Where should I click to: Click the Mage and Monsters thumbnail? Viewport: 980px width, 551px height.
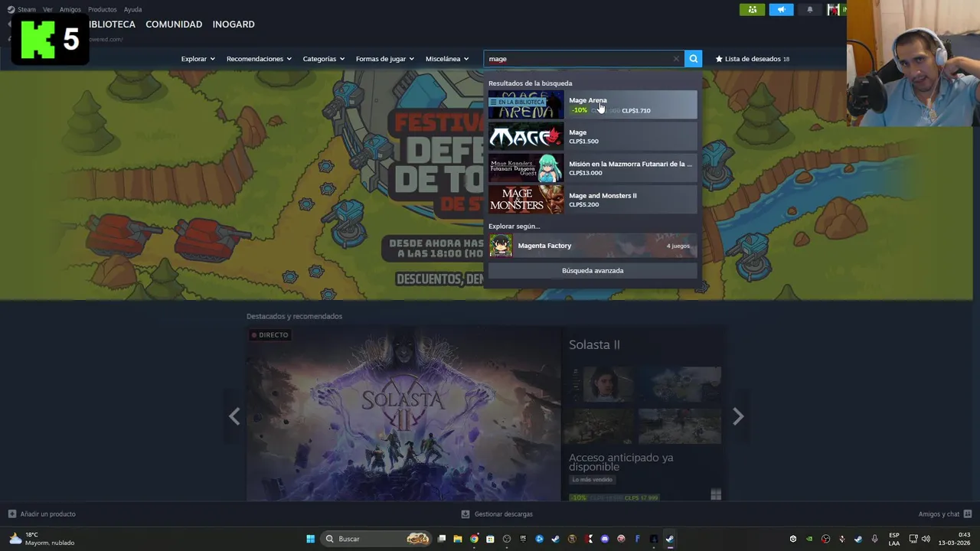pos(526,200)
